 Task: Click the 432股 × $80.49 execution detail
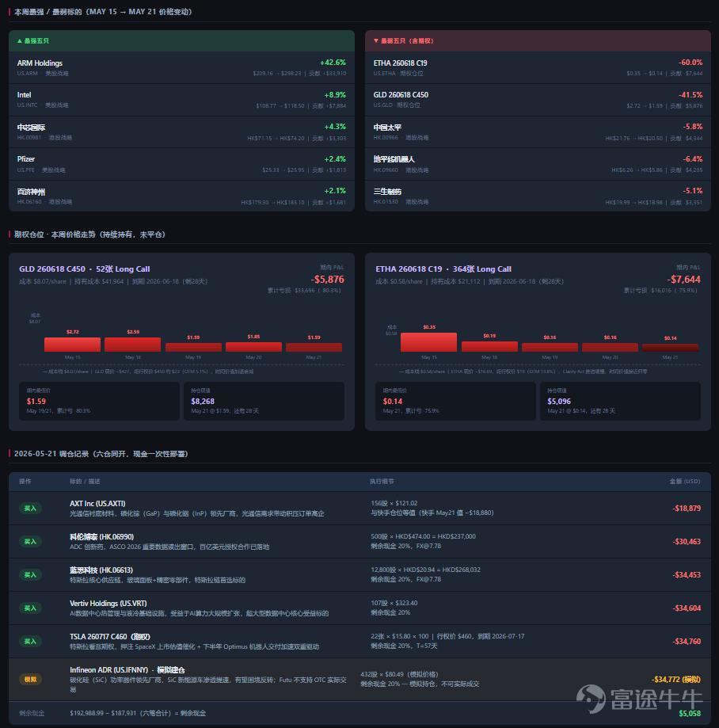coord(399,675)
